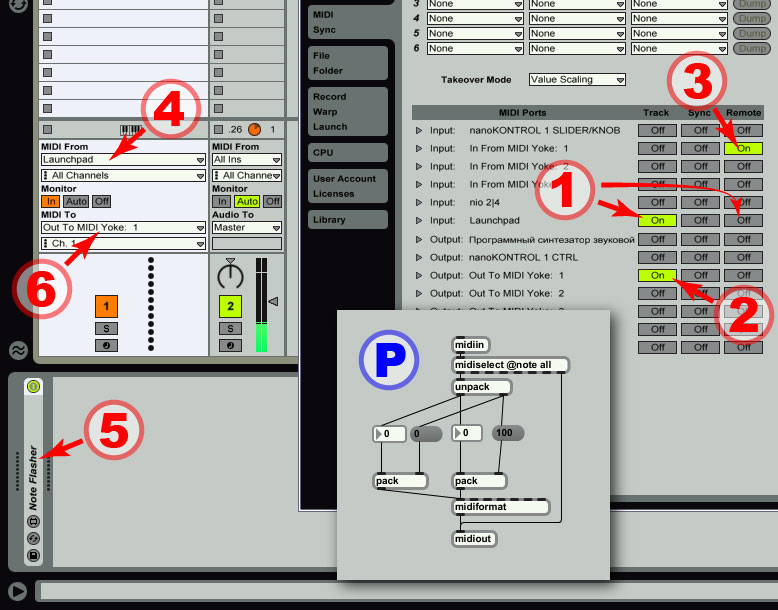The image size is (778, 610).
Task: Click track 2 volume fader handle
Action: coord(273,301)
